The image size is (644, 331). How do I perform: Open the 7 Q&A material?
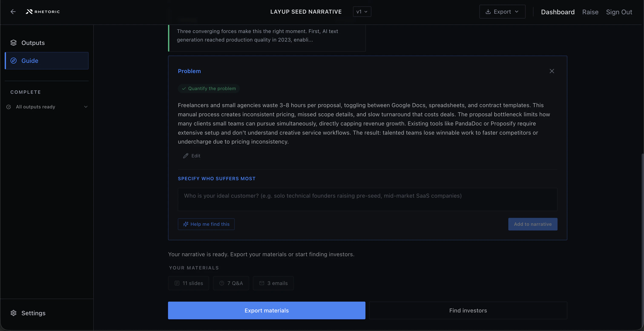231,283
